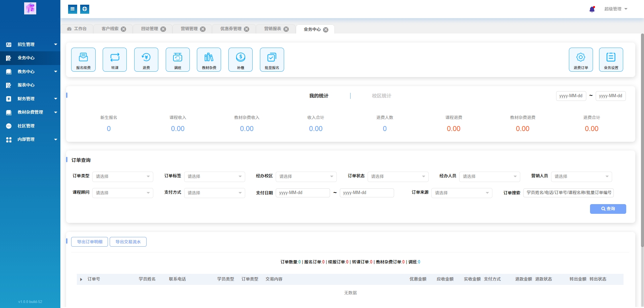Click the 订单搜索 input field

[x=569, y=193]
